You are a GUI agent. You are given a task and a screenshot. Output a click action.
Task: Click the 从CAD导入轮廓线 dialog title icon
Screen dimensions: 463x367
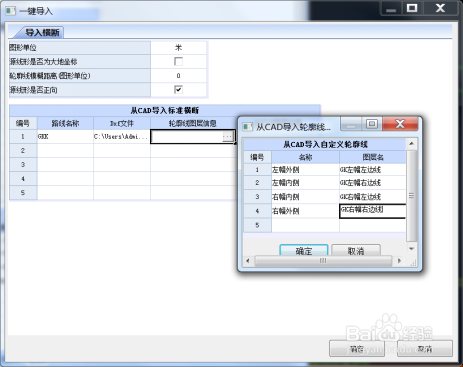coord(247,127)
